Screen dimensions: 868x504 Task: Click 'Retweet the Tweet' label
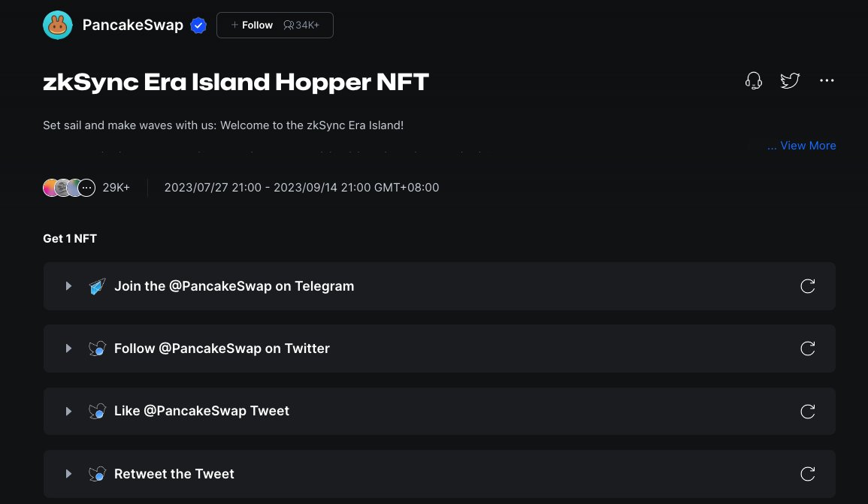[174, 474]
